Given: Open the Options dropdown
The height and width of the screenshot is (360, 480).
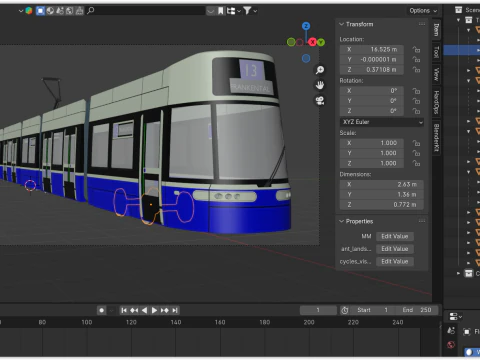Looking at the screenshot, I should (x=423, y=11).
